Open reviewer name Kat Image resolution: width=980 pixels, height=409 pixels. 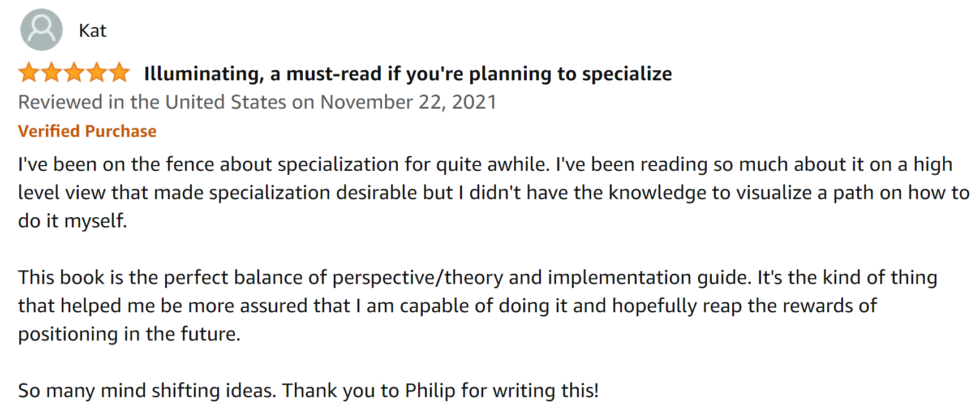(93, 31)
